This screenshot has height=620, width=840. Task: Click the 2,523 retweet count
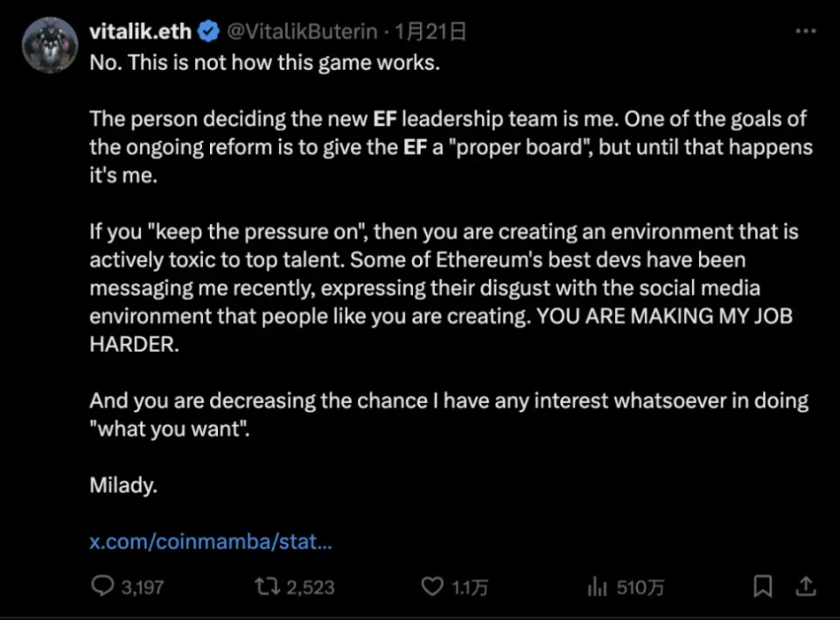pyautogui.click(x=311, y=587)
